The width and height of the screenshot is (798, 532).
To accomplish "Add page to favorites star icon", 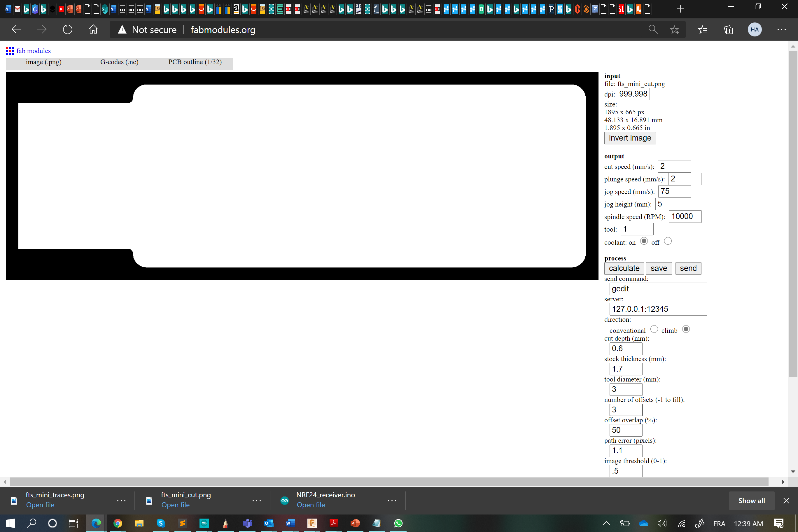I will click(x=675, y=29).
